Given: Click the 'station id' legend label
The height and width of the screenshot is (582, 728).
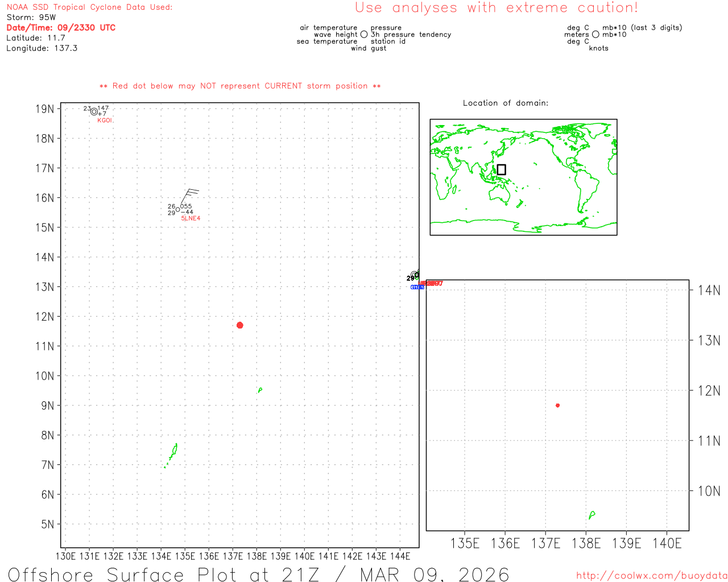Looking at the screenshot, I should [x=388, y=41].
